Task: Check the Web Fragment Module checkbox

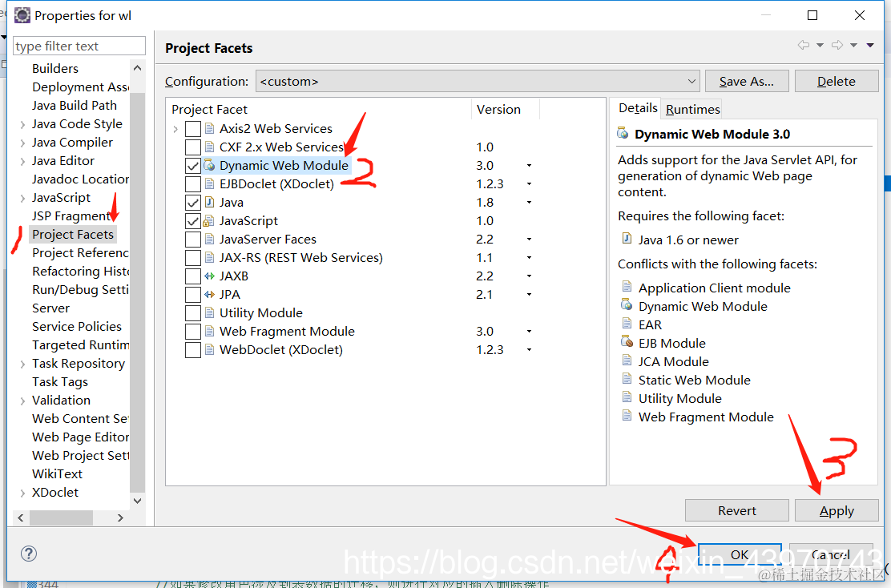Action: (192, 331)
